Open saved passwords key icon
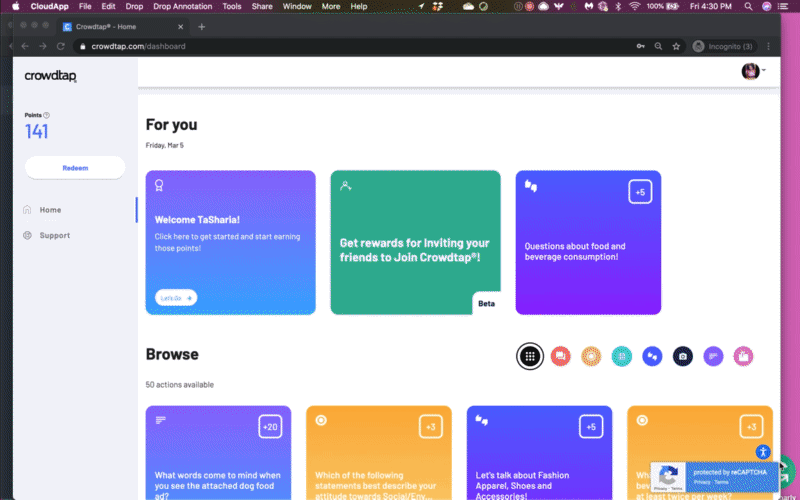The image size is (800, 500). point(640,46)
